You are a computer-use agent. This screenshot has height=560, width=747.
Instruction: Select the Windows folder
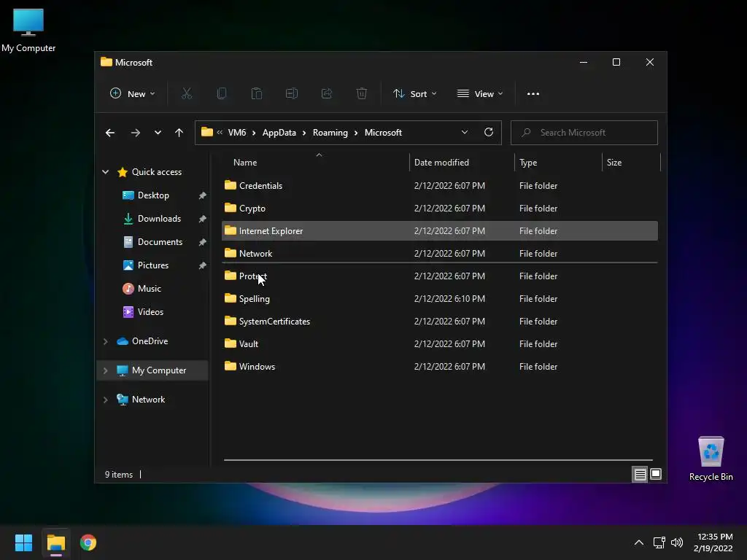[440, 366]
